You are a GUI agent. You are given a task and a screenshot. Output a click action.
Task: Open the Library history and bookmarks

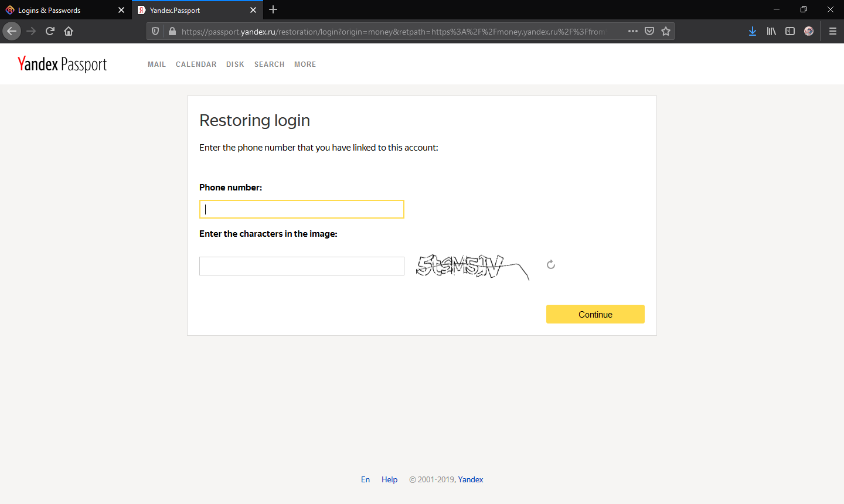point(771,31)
